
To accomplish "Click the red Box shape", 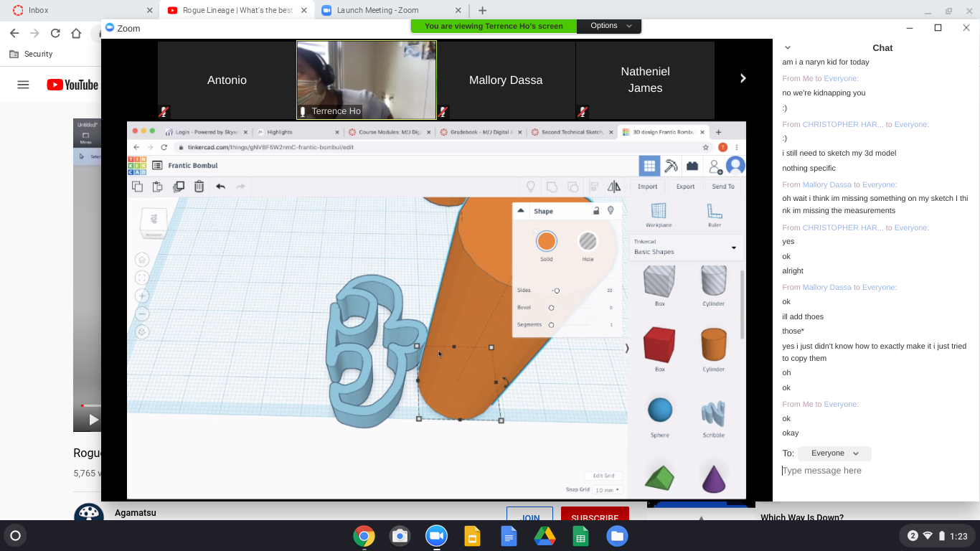I will coord(659,345).
